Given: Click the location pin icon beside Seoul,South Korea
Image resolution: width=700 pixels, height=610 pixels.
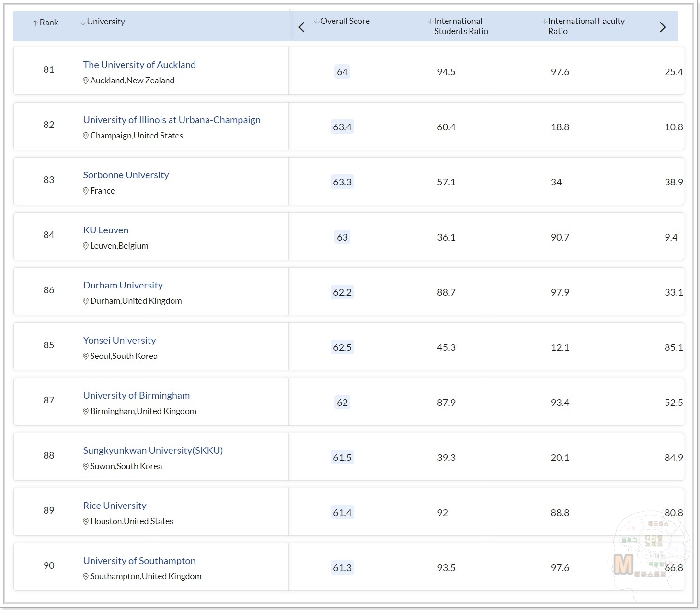Looking at the screenshot, I should 86,356.
